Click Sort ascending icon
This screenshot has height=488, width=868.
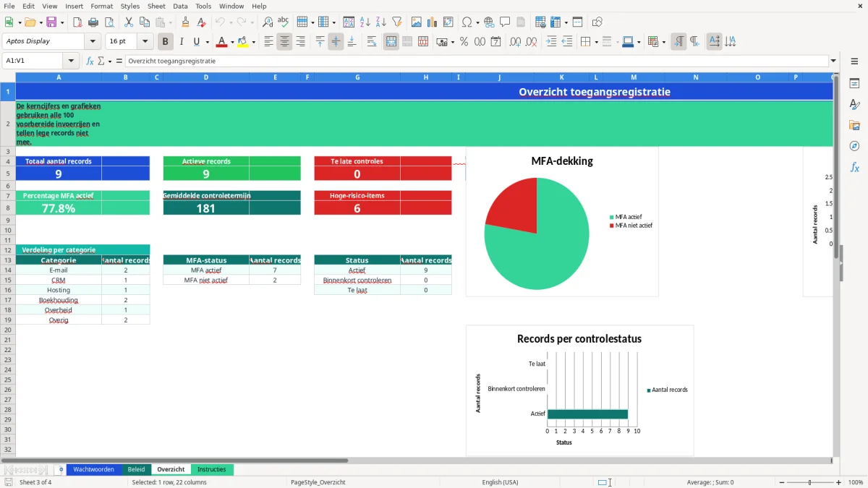pyautogui.click(x=365, y=22)
